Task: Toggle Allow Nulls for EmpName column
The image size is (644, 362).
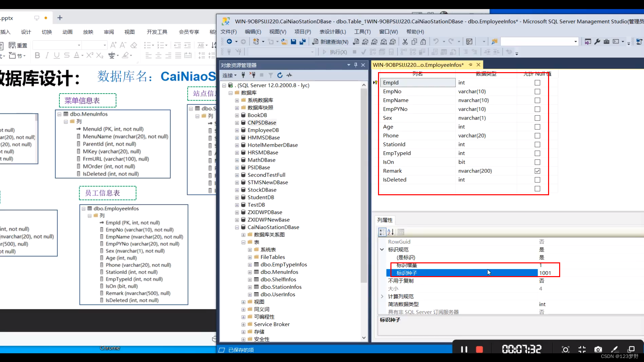Action: [x=537, y=100]
